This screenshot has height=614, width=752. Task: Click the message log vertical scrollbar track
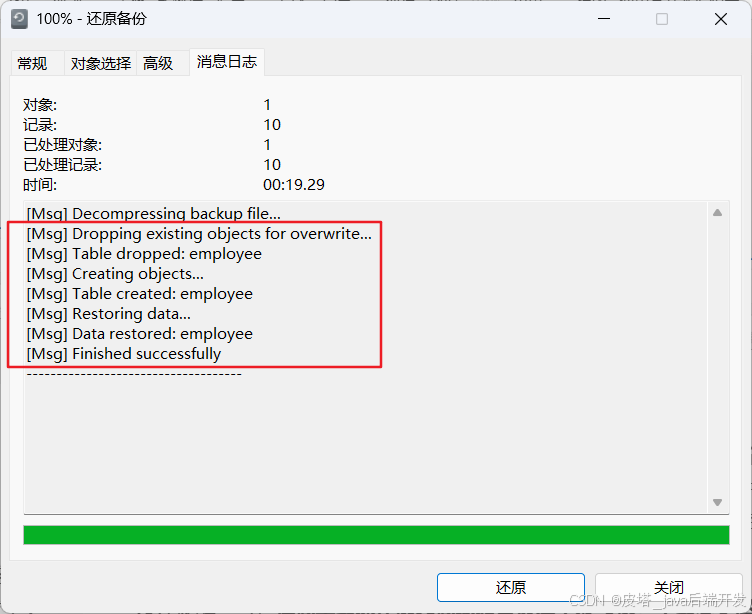point(717,357)
